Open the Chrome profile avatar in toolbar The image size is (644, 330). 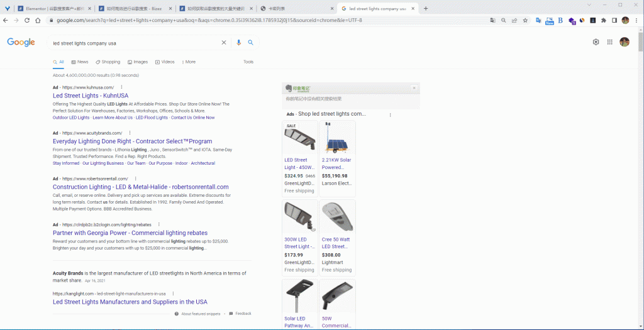[625, 20]
